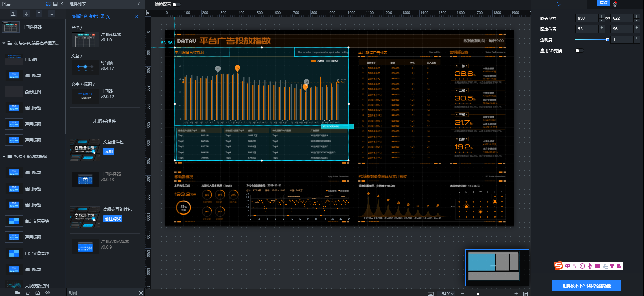Add the 时间轴 v0.4.17 component
Viewport: 644px width, 296px height.
coord(105,68)
